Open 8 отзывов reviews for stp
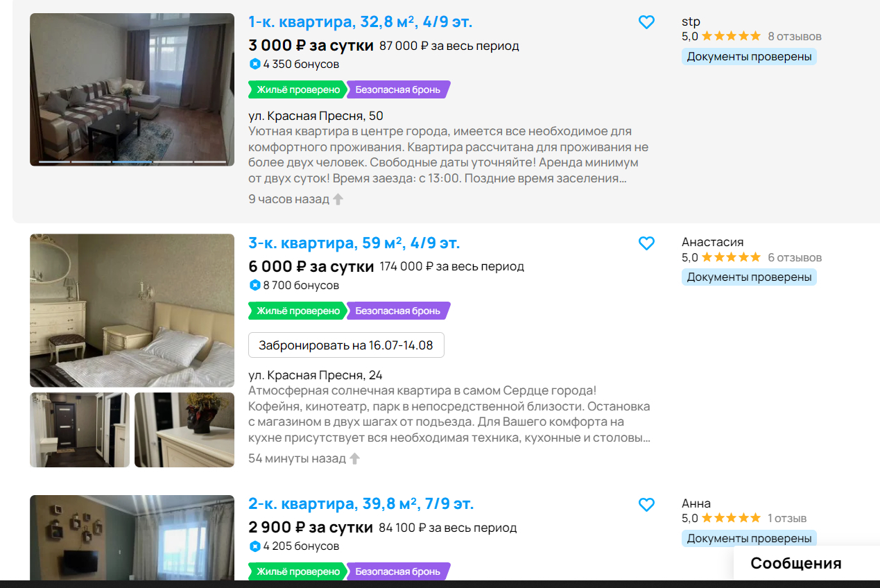The height and width of the screenshot is (588, 880). tap(795, 36)
